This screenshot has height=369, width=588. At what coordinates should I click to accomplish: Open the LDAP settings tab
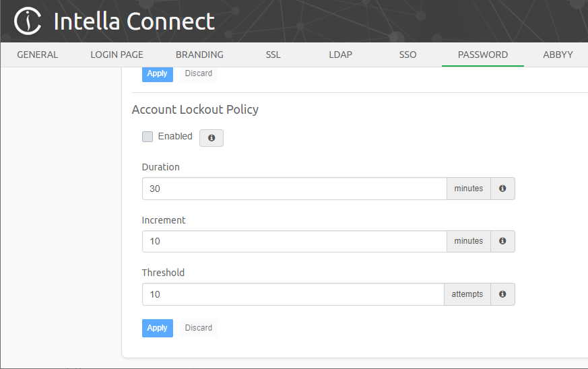coord(340,55)
